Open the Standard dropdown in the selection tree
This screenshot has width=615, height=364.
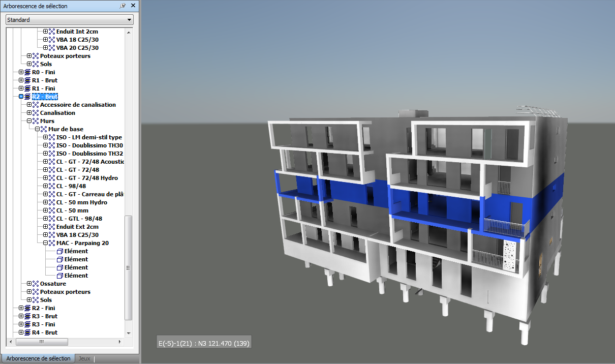pos(69,20)
